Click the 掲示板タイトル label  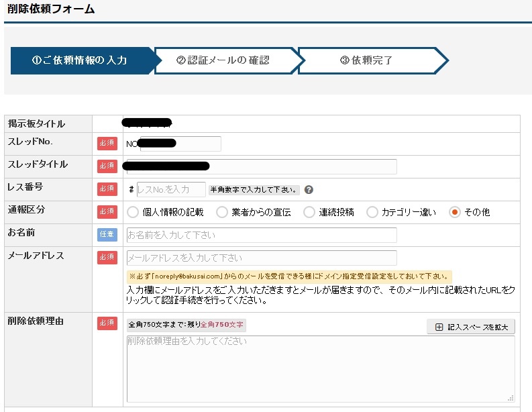pyautogui.click(x=36, y=123)
